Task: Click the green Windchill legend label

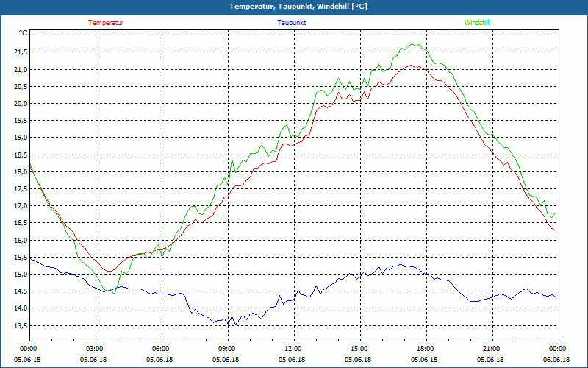Action: [477, 23]
